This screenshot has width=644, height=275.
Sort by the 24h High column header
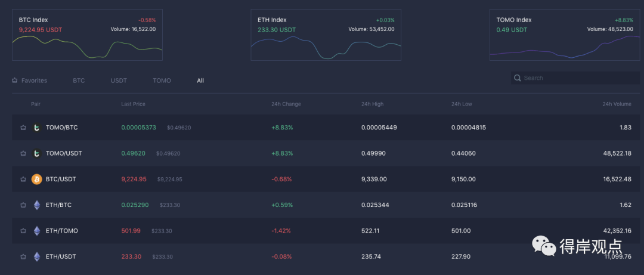(x=373, y=104)
